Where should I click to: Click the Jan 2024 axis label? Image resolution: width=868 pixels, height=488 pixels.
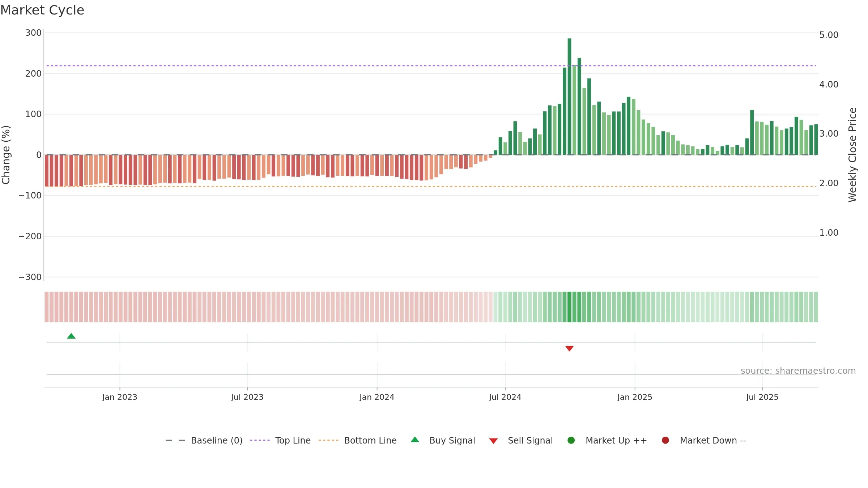(x=377, y=397)
